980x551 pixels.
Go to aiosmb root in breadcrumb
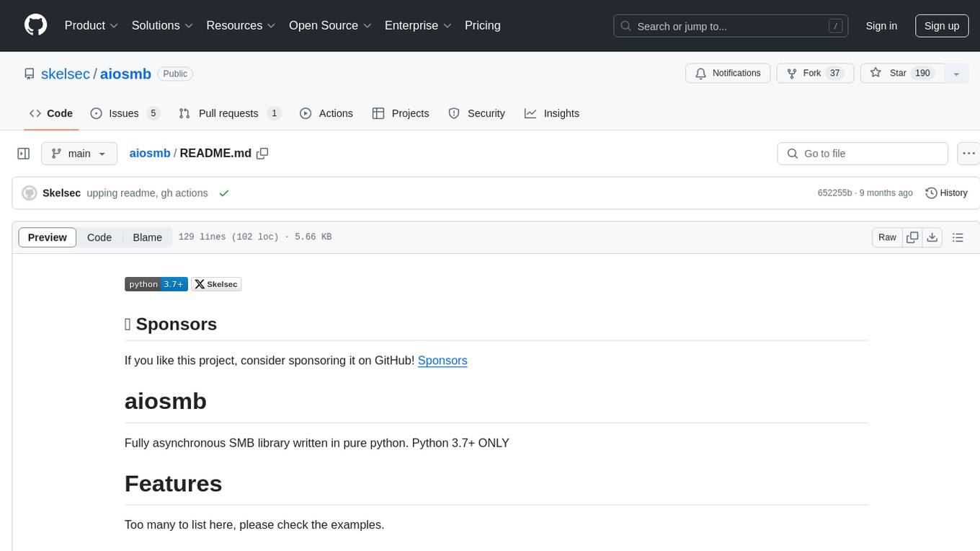click(x=150, y=153)
